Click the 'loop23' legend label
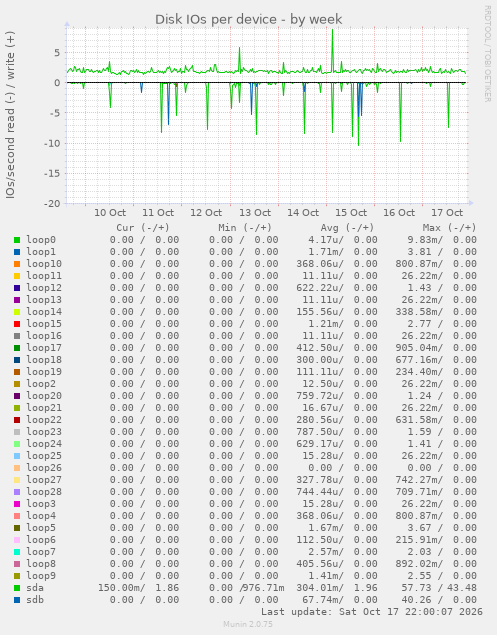This screenshot has width=497, height=635. (44, 432)
